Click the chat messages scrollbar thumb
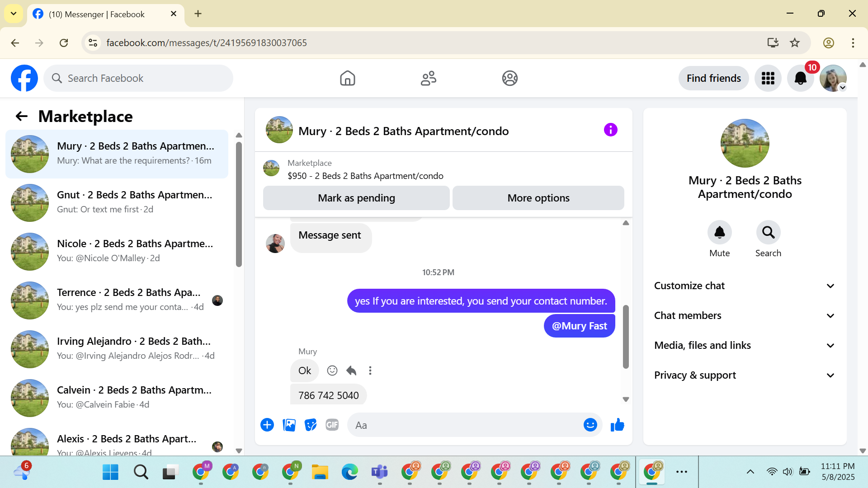 pos(626,337)
